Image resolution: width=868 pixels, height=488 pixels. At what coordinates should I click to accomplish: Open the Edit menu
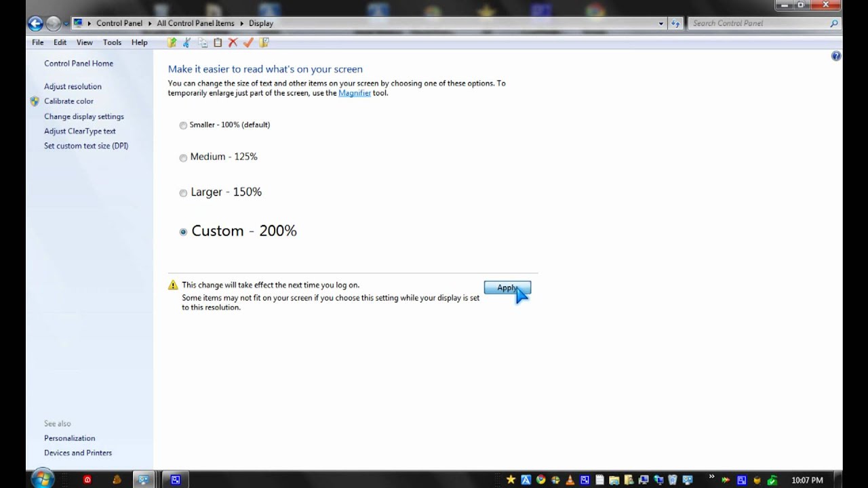tap(60, 42)
